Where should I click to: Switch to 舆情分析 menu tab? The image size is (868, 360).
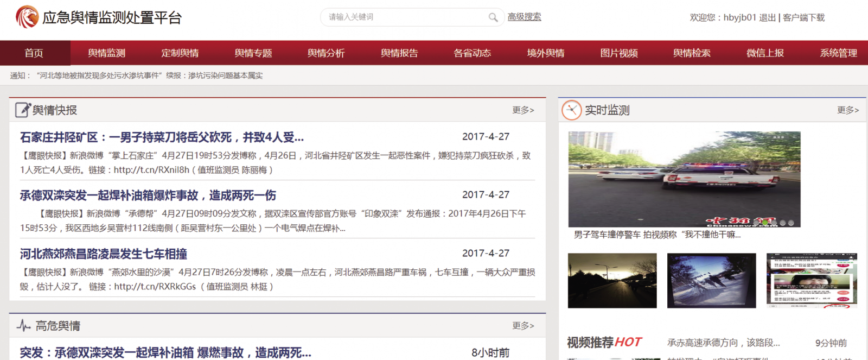326,53
